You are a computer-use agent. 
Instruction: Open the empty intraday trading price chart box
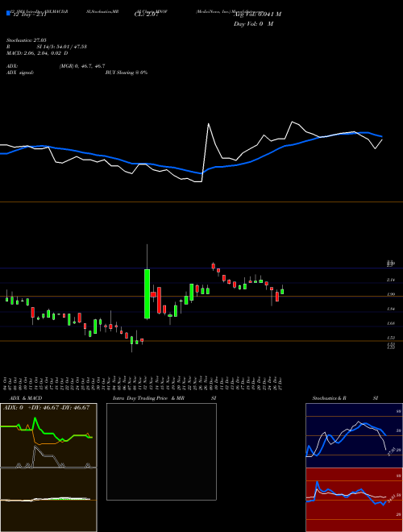click(x=161, y=451)
